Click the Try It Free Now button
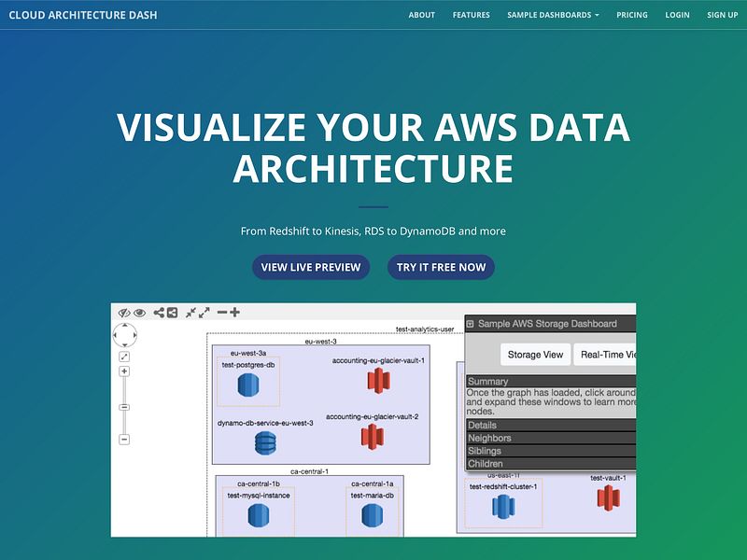This screenshot has height=560, width=747. click(x=441, y=267)
